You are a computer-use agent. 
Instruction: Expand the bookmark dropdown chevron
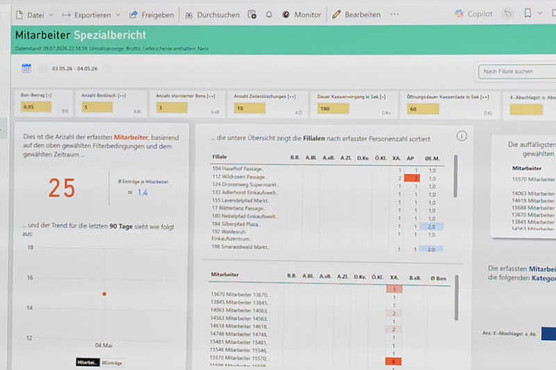tap(540, 13)
